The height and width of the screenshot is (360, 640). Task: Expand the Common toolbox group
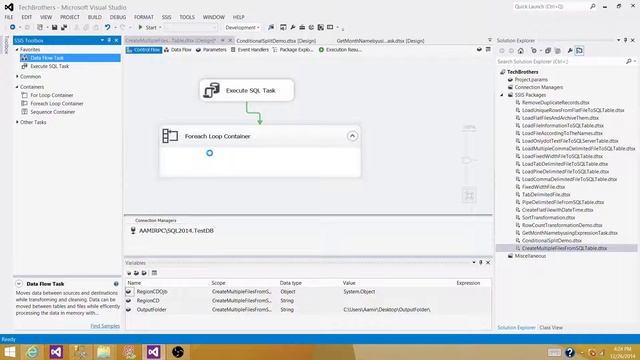pyautogui.click(x=17, y=76)
